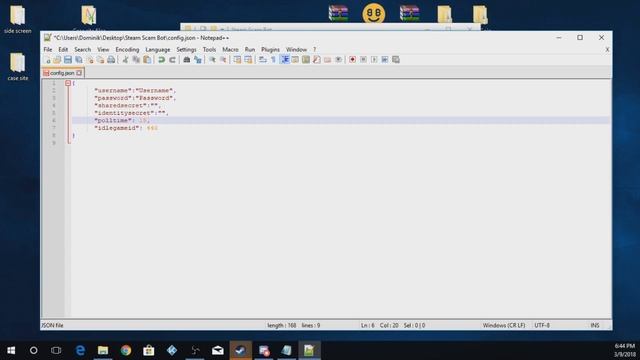Toggle synchronized vertical scrolling
This screenshot has width=640, height=360.
pos(237,60)
